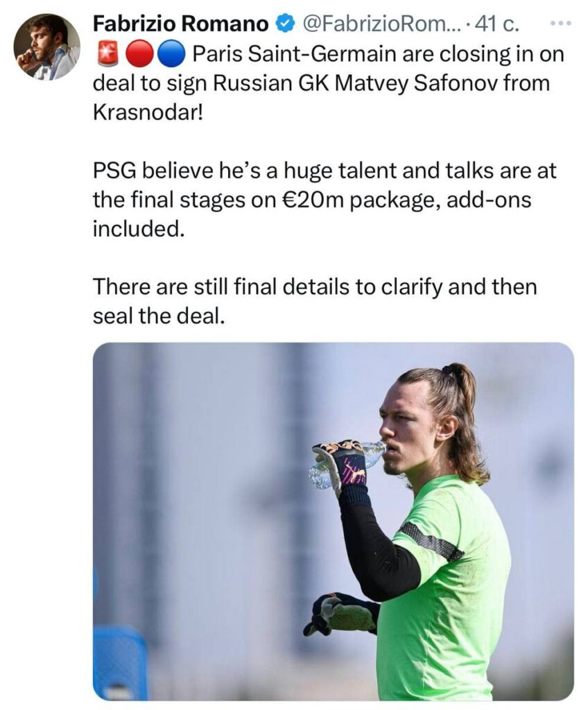588x710 pixels.
Task: Open Fabrizio Romano's profile avatar
Action: pyautogui.click(x=46, y=47)
